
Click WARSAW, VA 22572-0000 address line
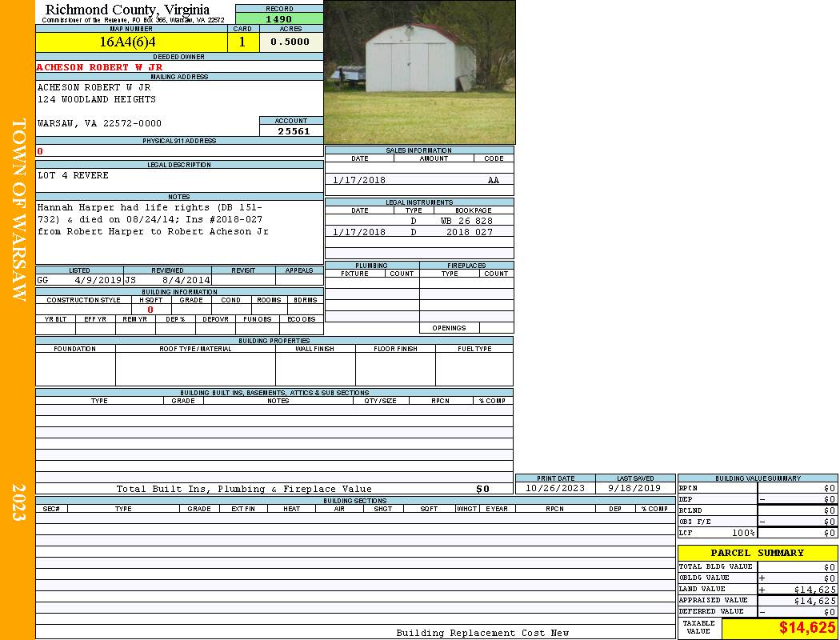click(99, 123)
